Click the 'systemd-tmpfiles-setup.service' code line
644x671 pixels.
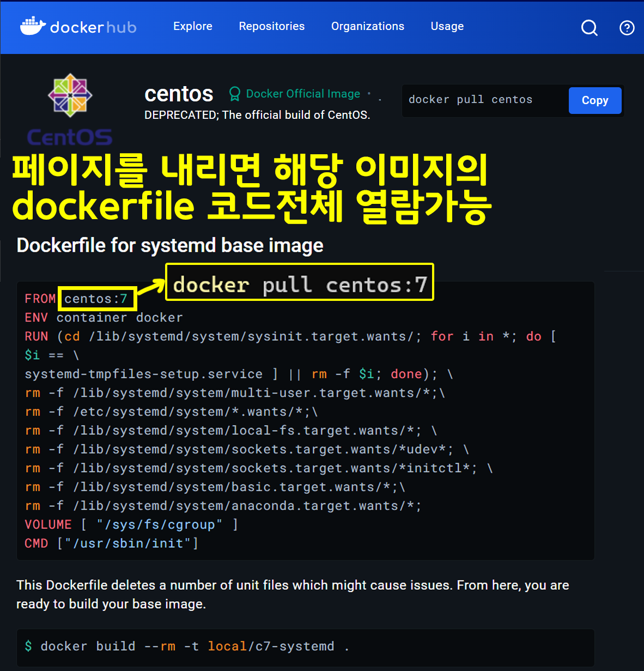pos(239,374)
